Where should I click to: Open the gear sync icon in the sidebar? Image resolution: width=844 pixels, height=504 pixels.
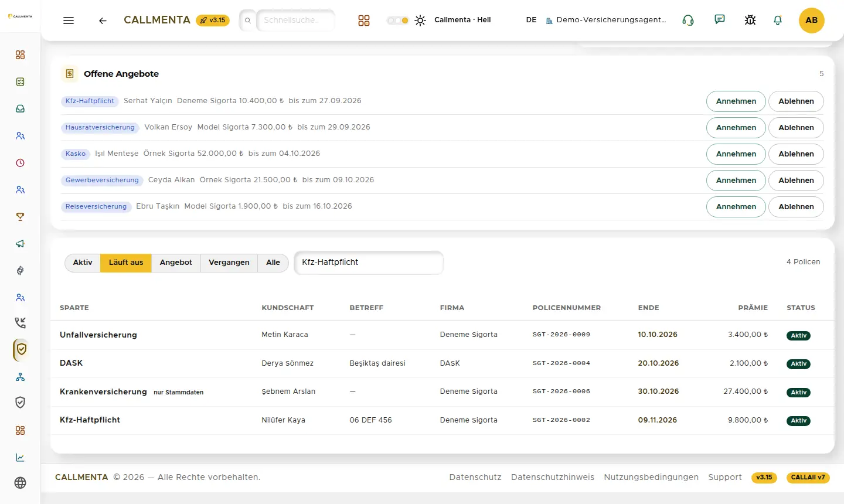(x=21, y=271)
